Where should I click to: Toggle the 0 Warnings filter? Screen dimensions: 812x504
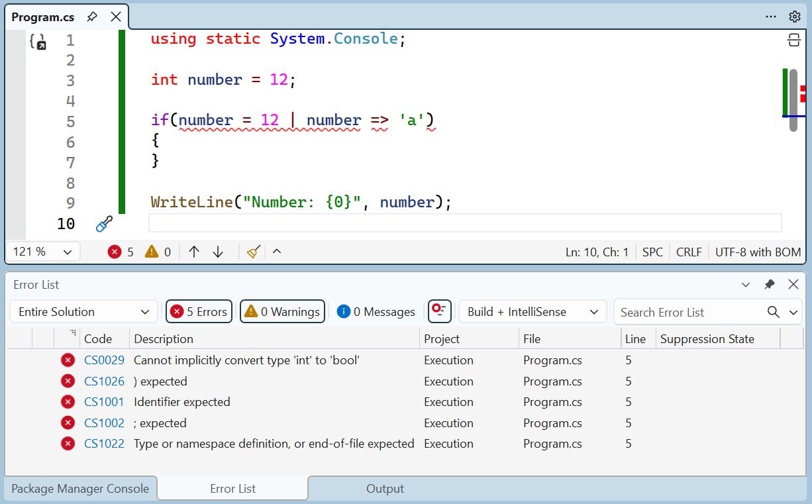click(282, 311)
